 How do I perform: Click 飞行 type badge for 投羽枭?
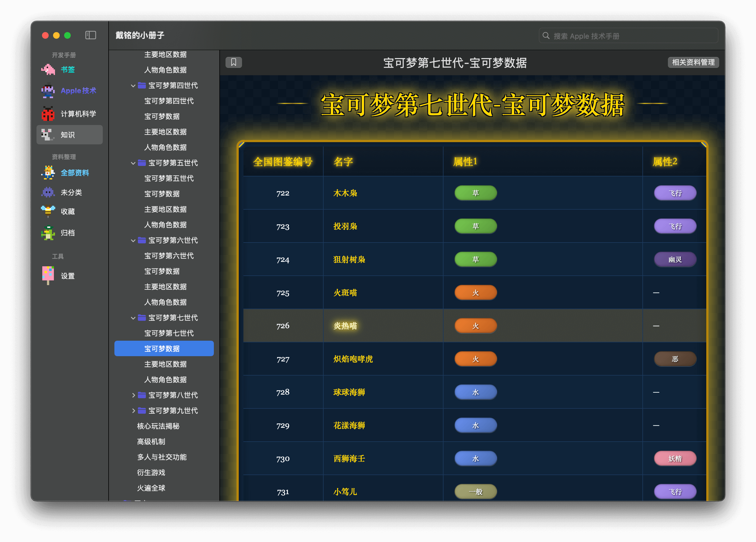pyautogui.click(x=675, y=226)
